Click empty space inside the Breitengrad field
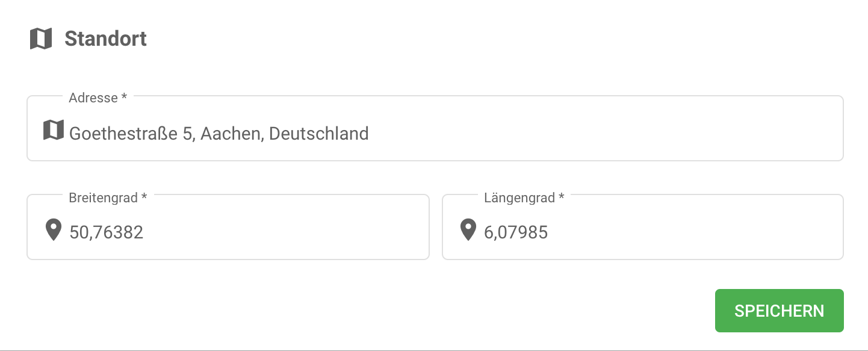868x351 pixels. pyautogui.click(x=289, y=232)
